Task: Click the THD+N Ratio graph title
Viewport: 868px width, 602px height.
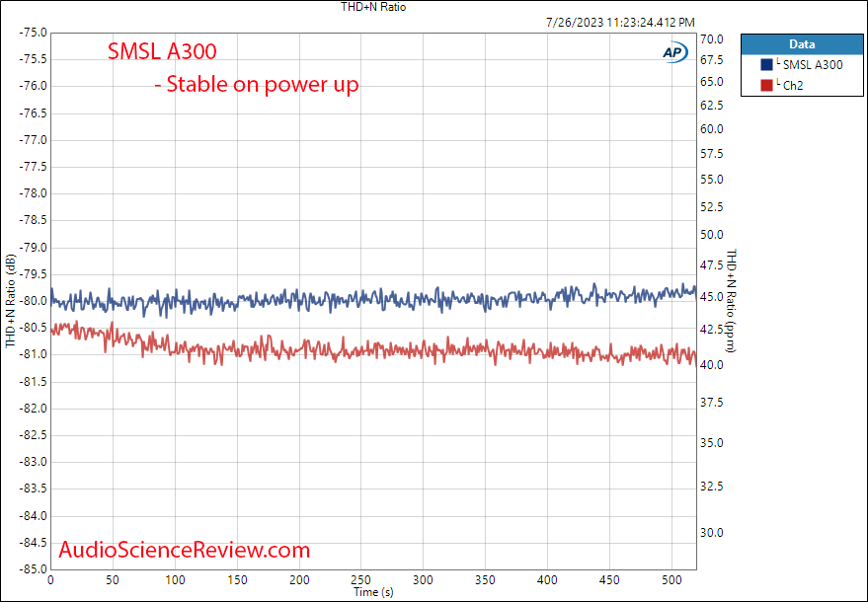Action: point(373,7)
